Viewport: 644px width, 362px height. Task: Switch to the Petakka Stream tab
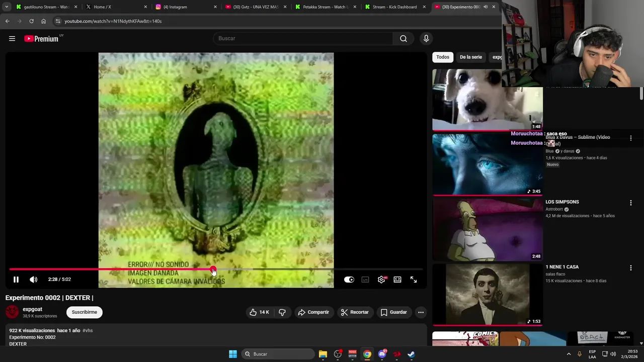click(x=325, y=7)
